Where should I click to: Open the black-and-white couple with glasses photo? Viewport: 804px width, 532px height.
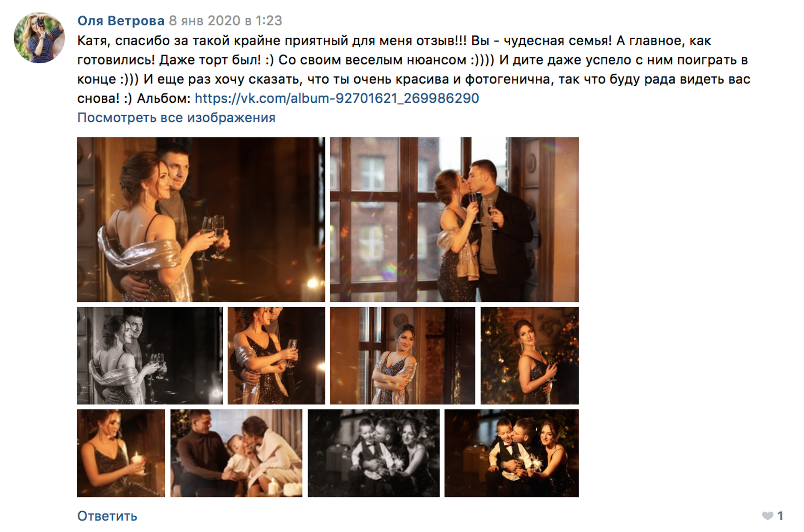[150, 356]
